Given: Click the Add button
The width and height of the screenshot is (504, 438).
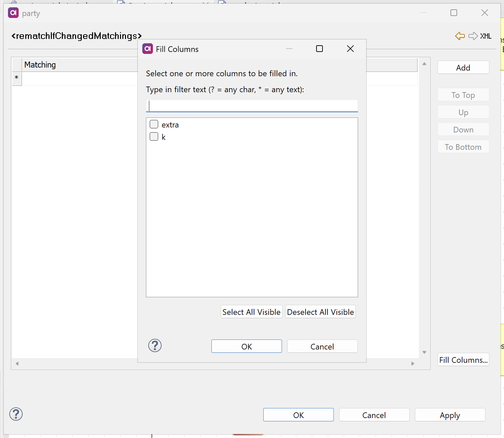Looking at the screenshot, I should pos(463,68).
